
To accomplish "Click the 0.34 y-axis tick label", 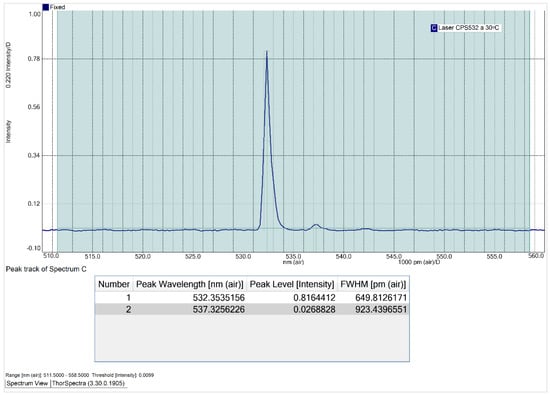I will [34, 155].
